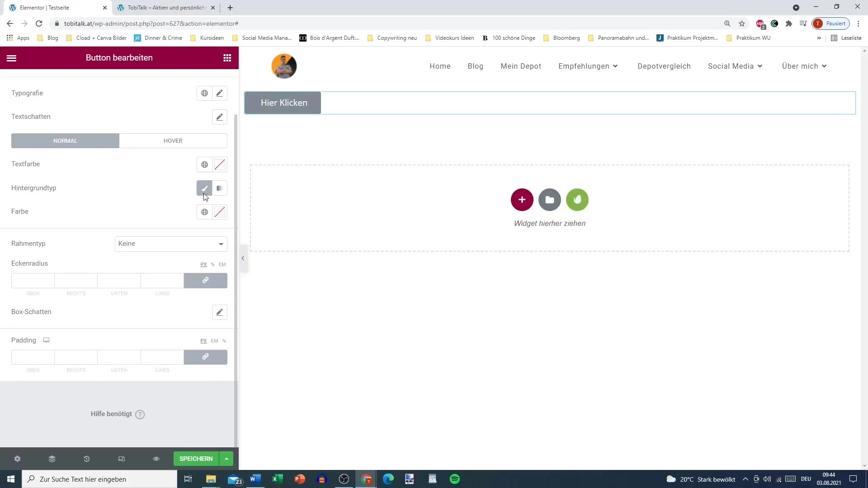Expand the save options arrow

coord(226,459)
